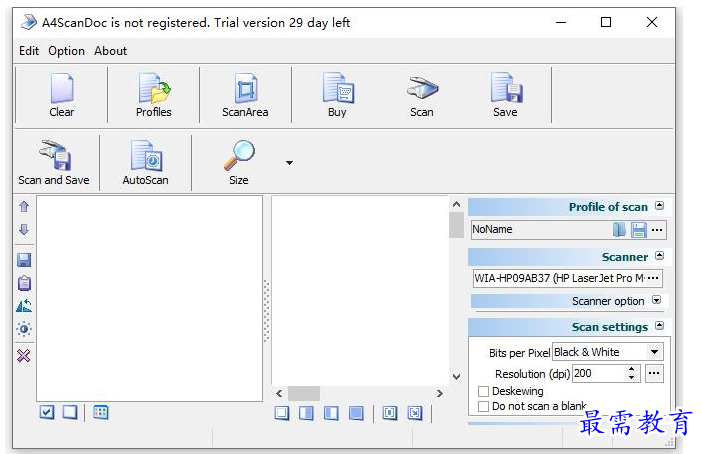701x454 pixels.
Task: Open the Option menu
Action: click(x=67, y=51)
